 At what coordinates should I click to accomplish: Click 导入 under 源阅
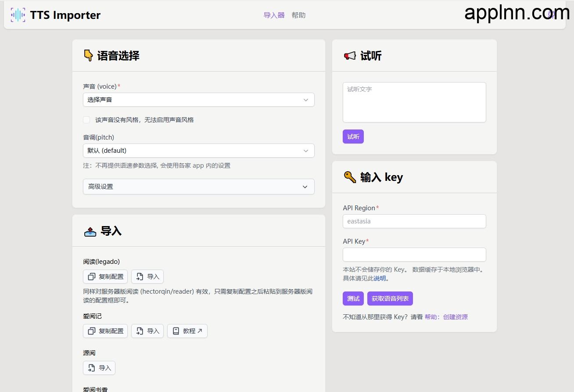[99, 368]
